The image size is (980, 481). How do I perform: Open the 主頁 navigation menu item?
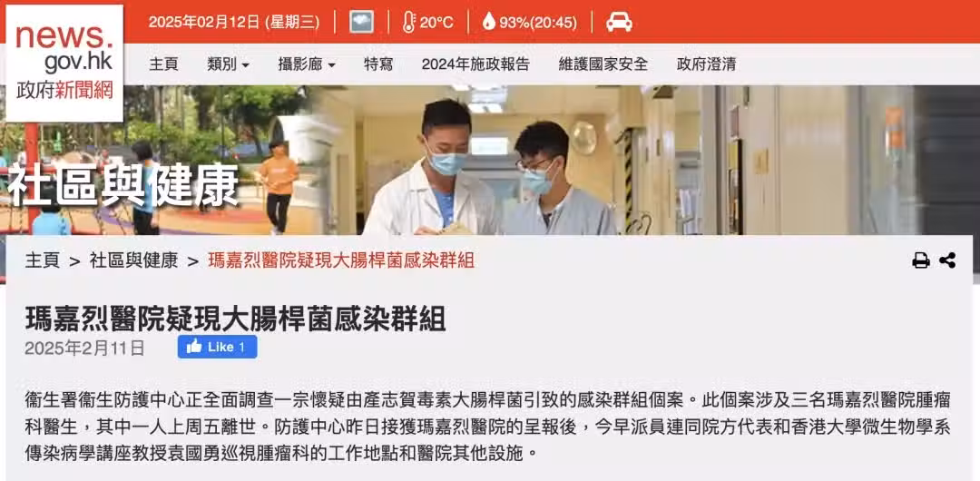click(163, 64)
